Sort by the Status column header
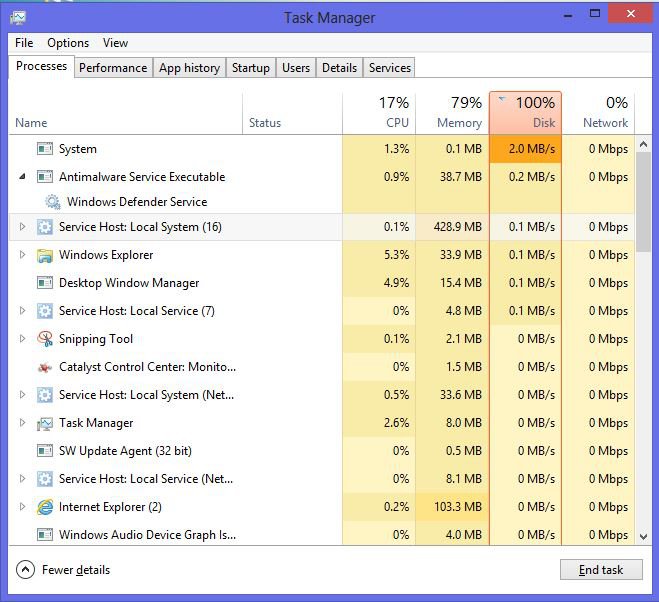The width and height of the screenshot is (659, 602). point(293,114)
